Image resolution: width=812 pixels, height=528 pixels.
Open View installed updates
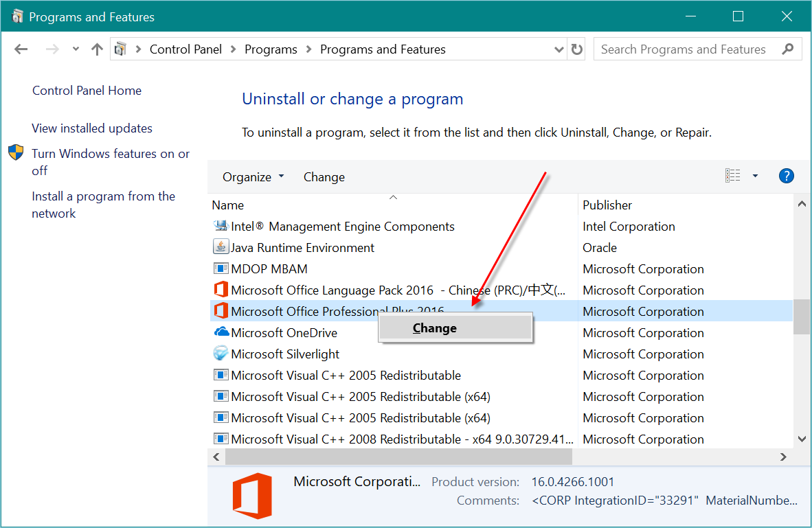click(91, 128)
